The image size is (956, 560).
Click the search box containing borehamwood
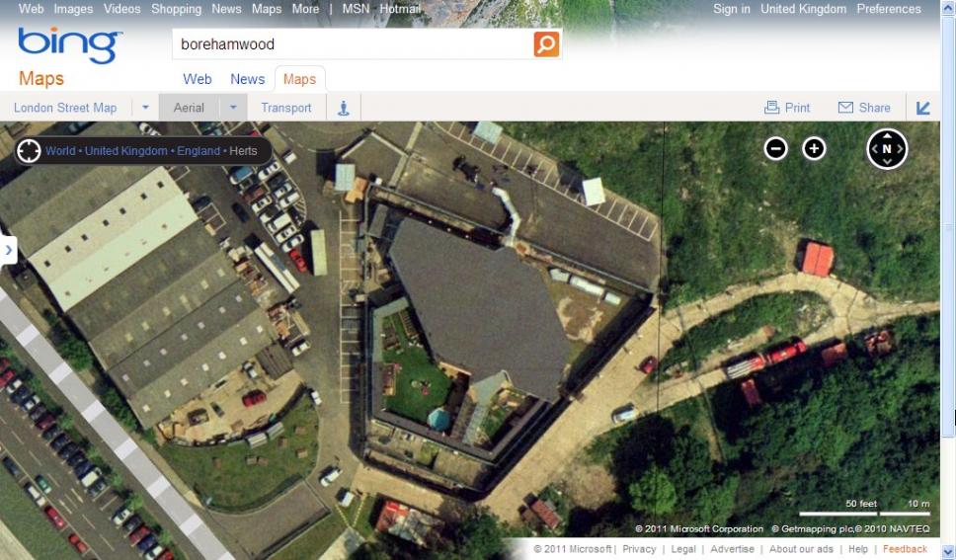(x=351, y=44)
